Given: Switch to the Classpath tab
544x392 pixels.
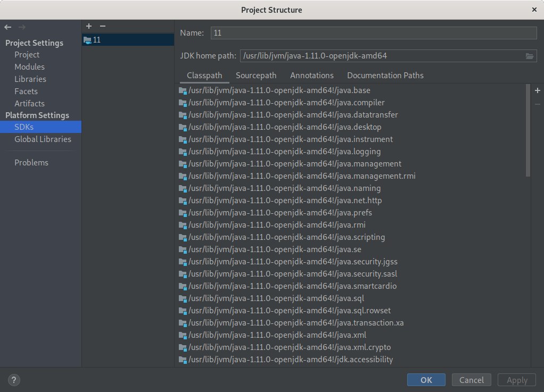Looking at the screenshot, I should (204, 76).
